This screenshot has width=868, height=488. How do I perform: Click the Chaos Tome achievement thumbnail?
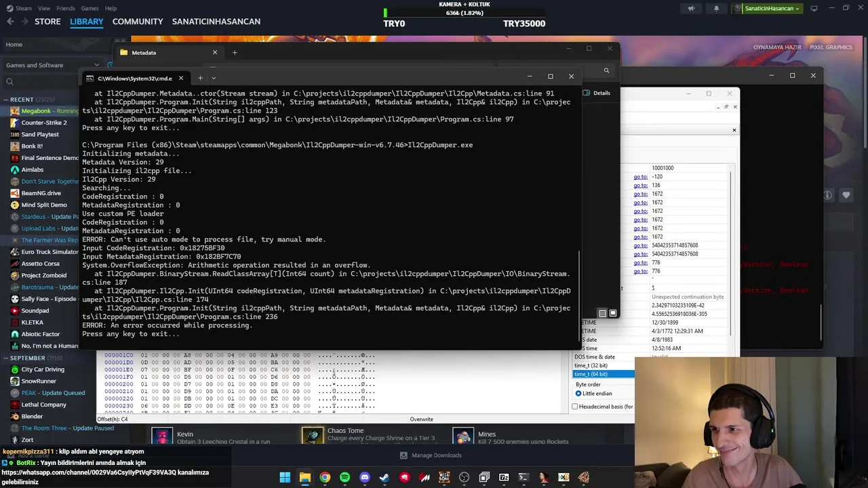[313, 436]
